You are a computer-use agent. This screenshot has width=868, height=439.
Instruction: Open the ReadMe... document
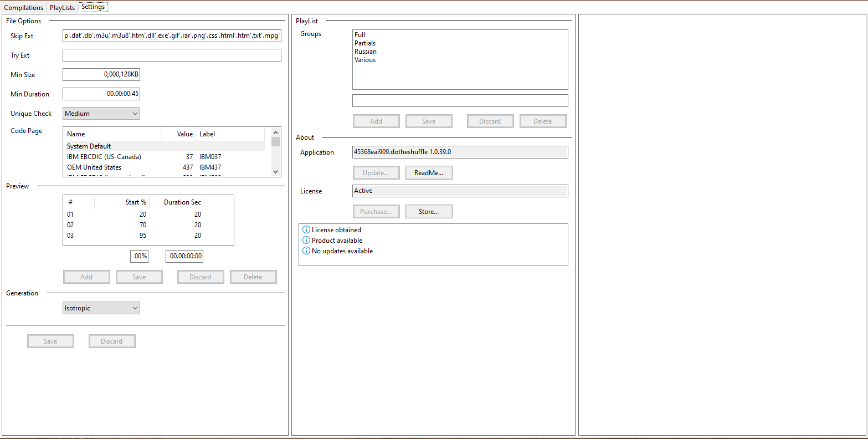click(x=429, y=173)
